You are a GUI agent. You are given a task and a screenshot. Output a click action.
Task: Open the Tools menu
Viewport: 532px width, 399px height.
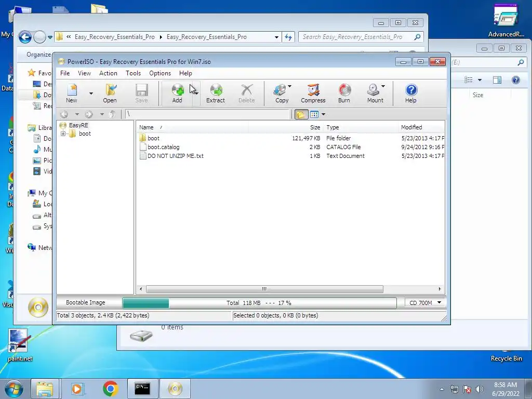coord(133,73)
